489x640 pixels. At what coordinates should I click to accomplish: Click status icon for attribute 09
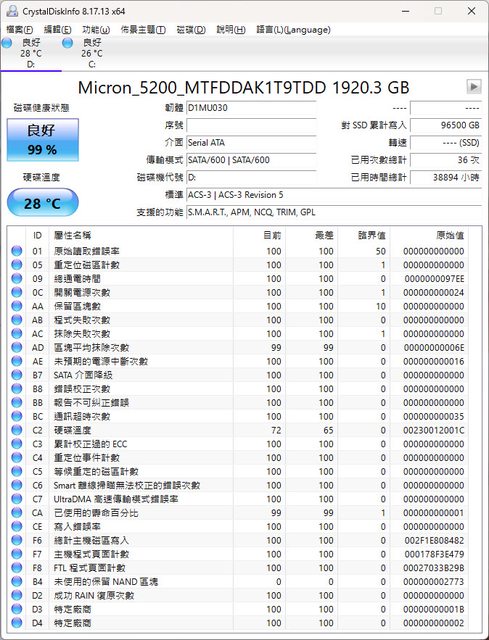click(17, 279)
